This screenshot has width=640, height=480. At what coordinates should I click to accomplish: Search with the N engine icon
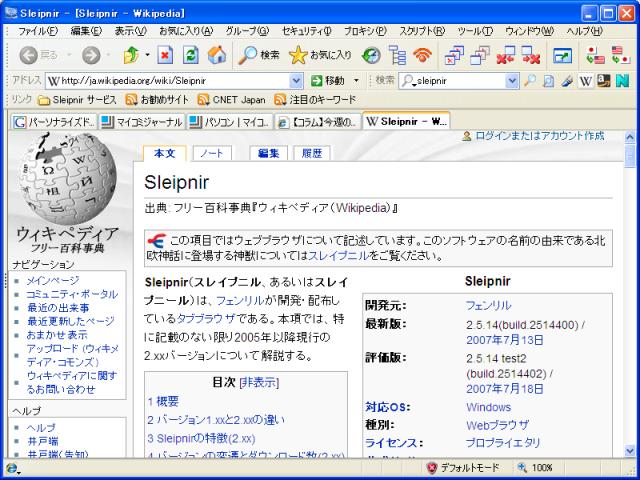622,81
